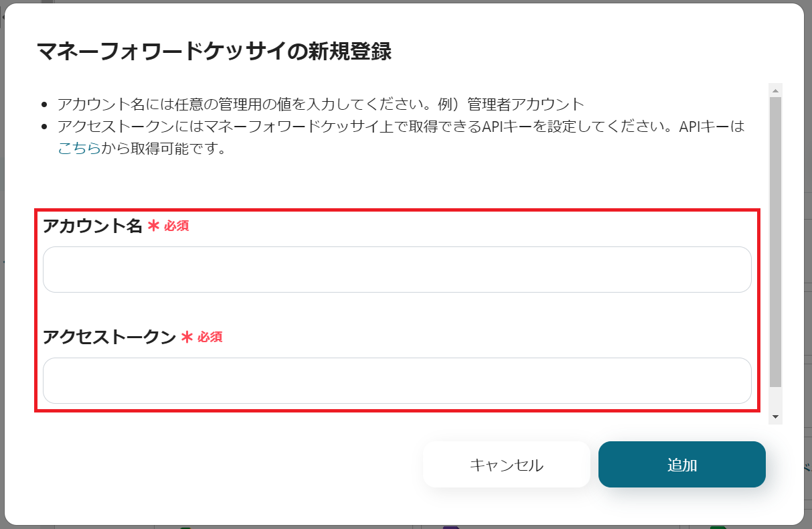Click the second bullet about アクセストークン setup

tap(401, 137)
